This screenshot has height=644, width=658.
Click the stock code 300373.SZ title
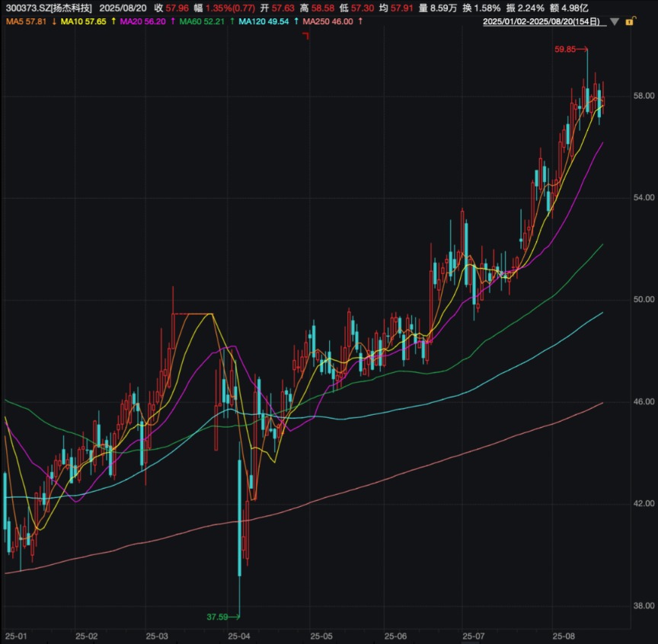point(47,8)
